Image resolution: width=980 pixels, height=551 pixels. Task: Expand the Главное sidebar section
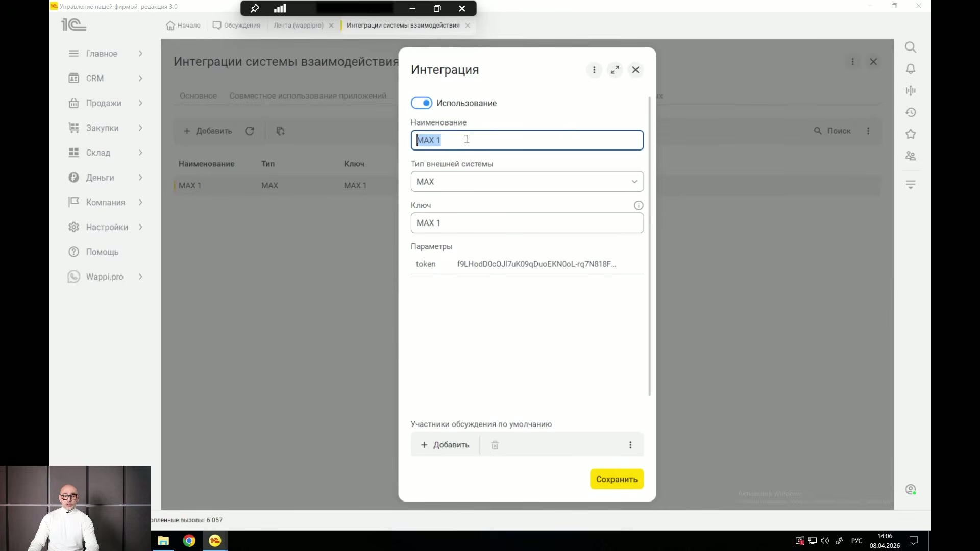(140, 54)
